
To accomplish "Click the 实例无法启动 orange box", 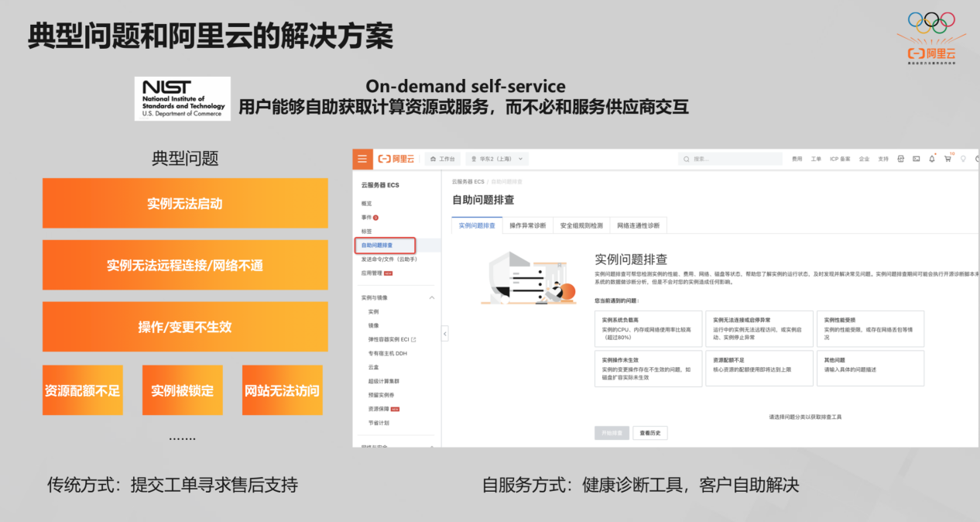I will click(x=185, y=204).
